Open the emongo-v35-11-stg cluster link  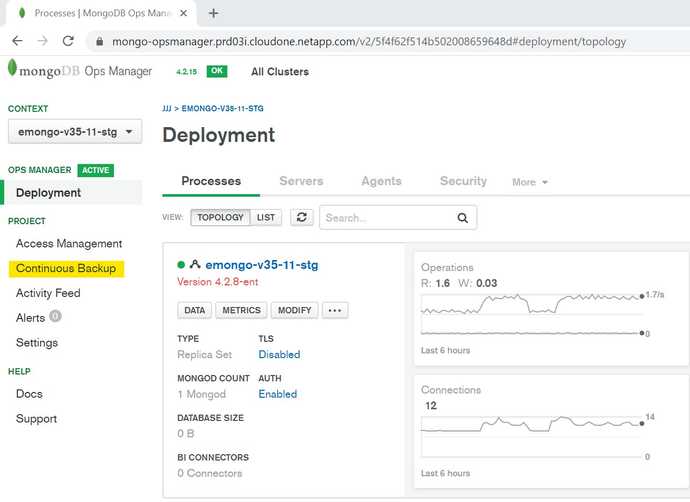(x=262, y=265)
